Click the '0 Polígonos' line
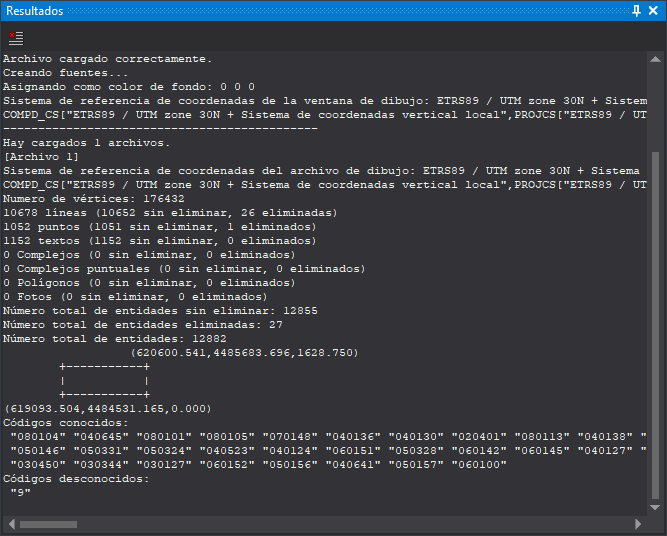The height and width of the screenshot is (536, 667). click(x=149, y=283)
